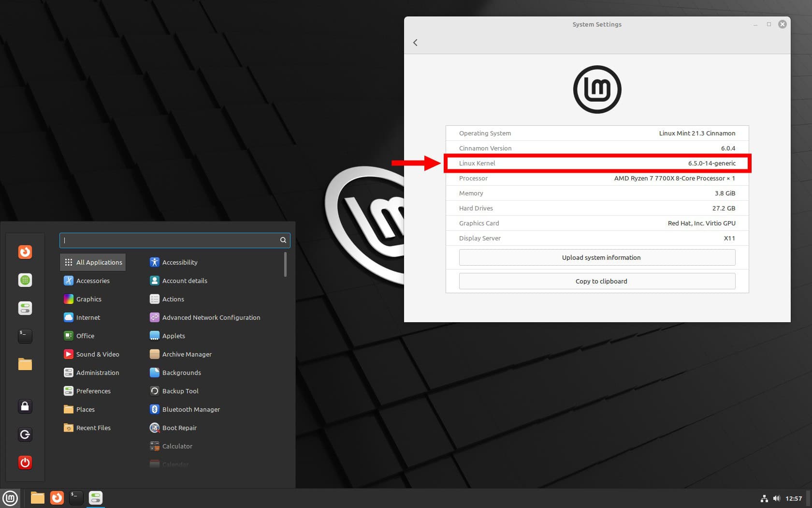Lock the screen via the padlock icon

pos(25,406)
